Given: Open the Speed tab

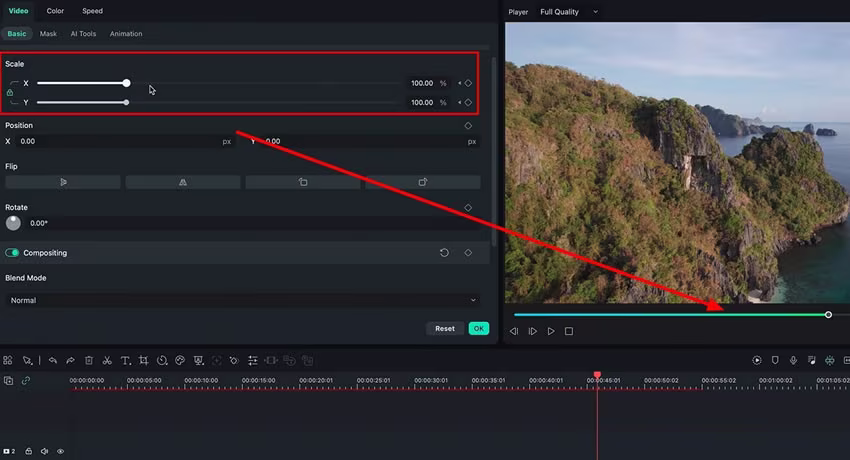Looking at the screenshot, I should tap(92, 11).
